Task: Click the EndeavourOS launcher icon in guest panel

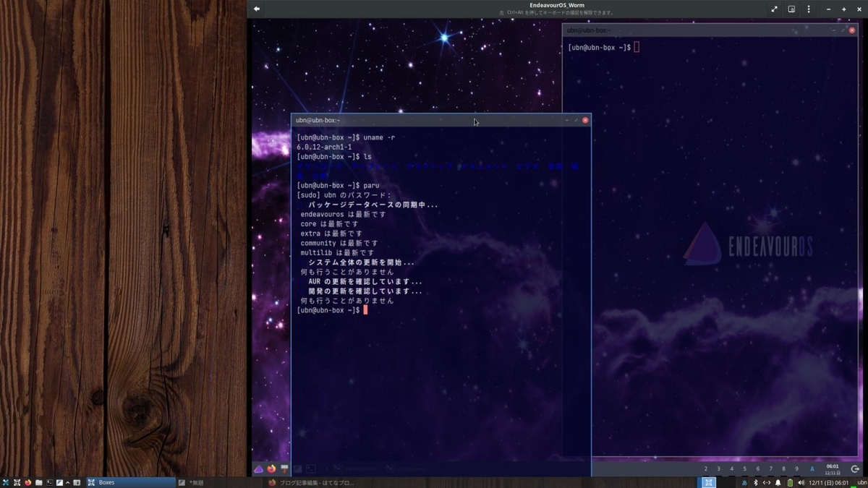Action: point(258,468)
